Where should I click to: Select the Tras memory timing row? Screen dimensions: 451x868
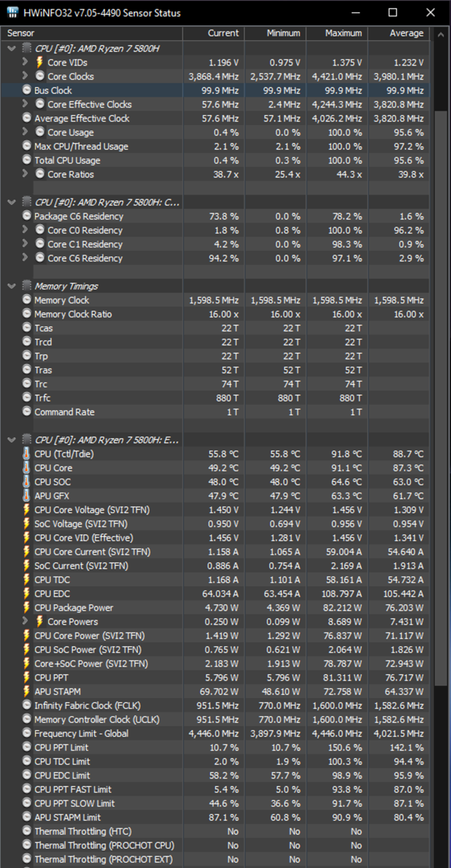click(215, 370)
